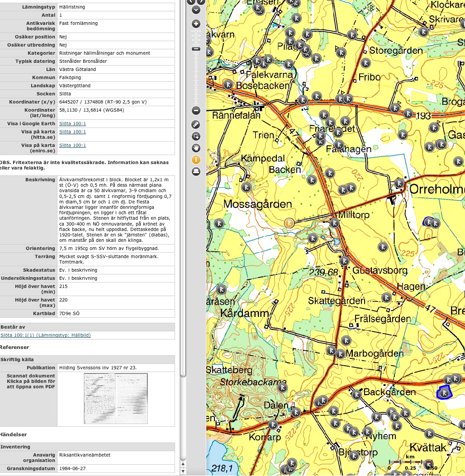Select the zoom-to-rectangle tool
The height and width of the screenshot is (476, 465).
[196, 136]
